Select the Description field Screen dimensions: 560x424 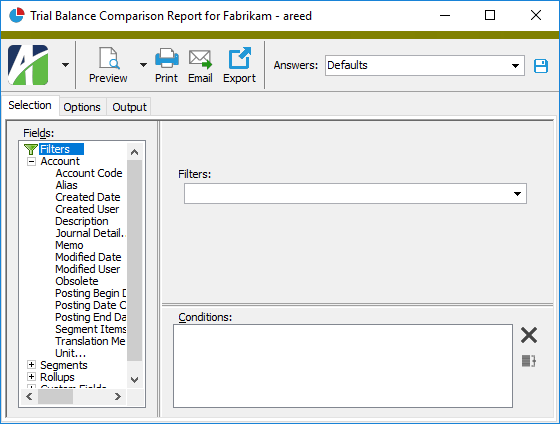(82, 221)
